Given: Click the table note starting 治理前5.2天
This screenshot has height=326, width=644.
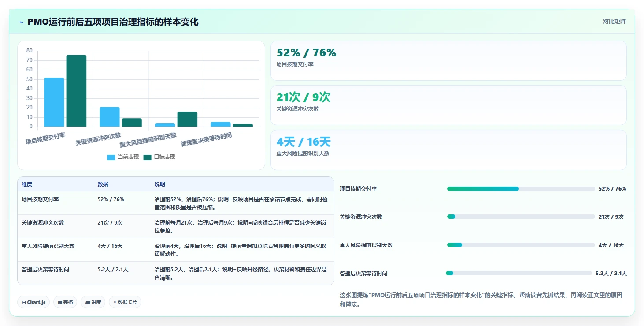Looking at the screenshot, I should tap(241, 274).
